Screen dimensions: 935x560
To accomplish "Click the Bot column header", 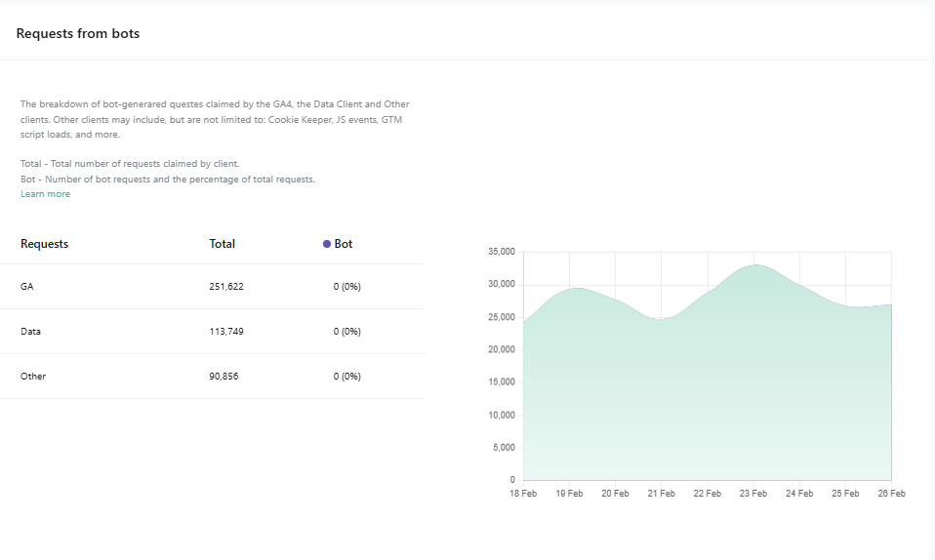I will [x=343, y=244].
